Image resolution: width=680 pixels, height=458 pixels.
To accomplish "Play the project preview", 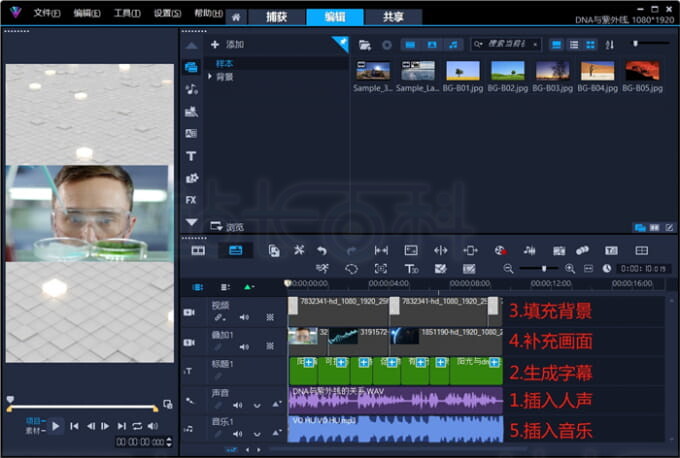I will [x=56, y=426].
